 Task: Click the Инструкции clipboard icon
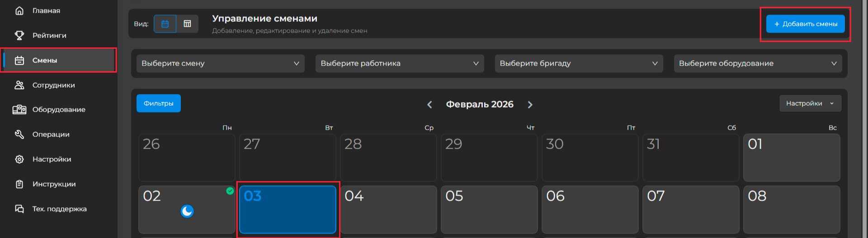tap(19, 184)
